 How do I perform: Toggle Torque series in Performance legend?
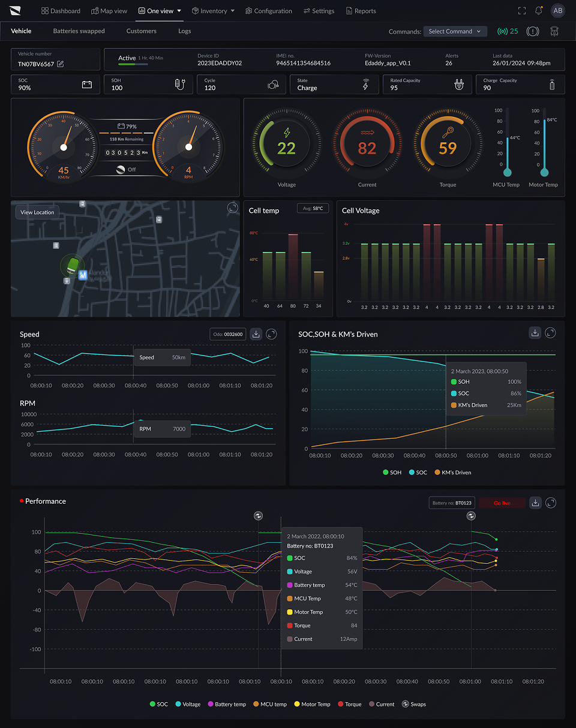click(x=349, y=704)
